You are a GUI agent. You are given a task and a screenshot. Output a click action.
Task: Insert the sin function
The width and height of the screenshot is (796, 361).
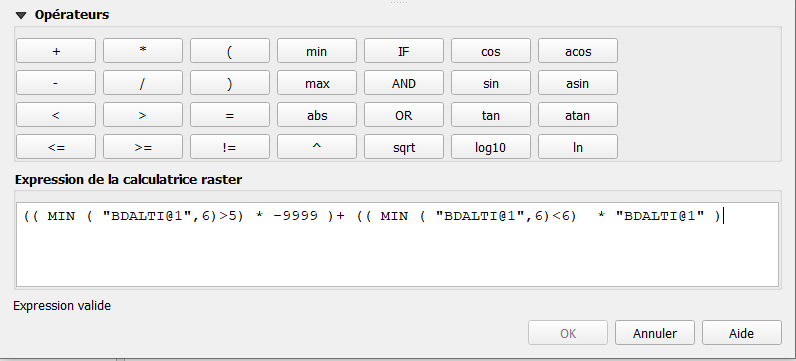point(491,83)
